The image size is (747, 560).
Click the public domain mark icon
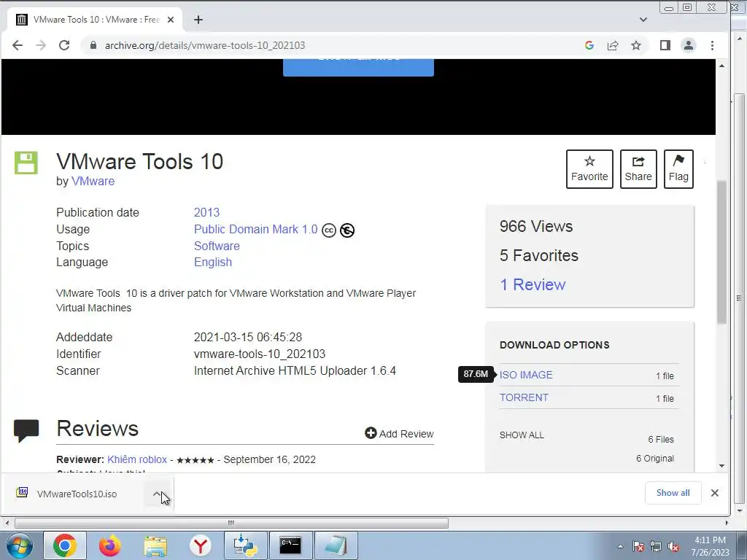(347, 230)
